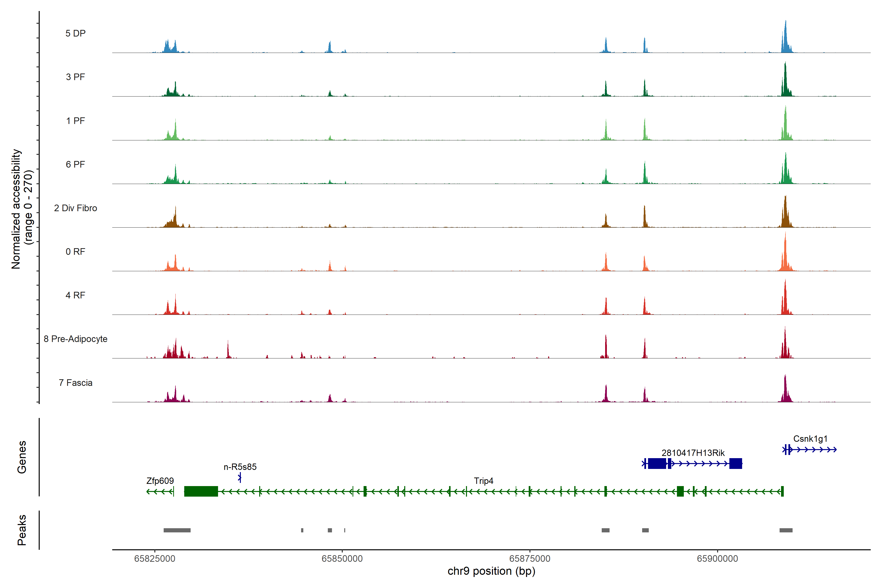Click the 65850000 axis tick label
This screenshot has width=882, height=588.
click(x=342, y=559)
